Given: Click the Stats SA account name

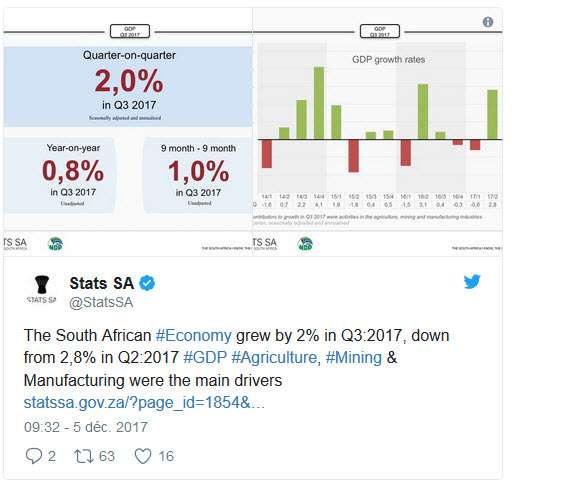Looking at the screenshot, I should (102, 283).
